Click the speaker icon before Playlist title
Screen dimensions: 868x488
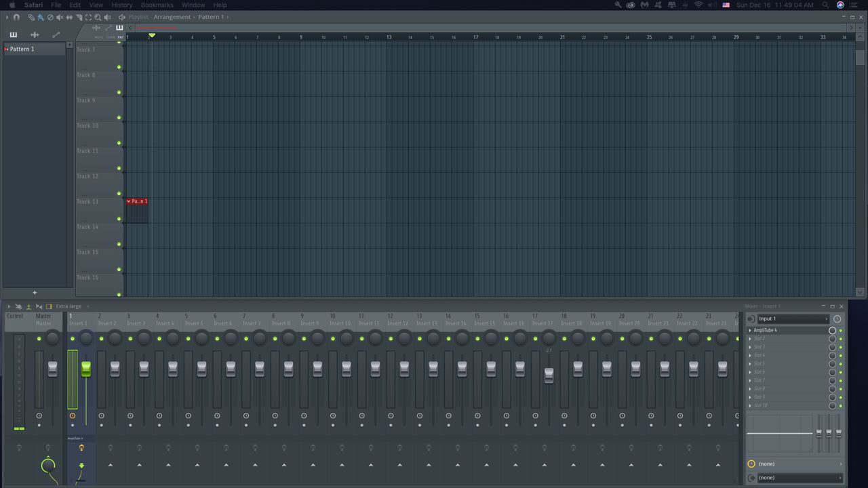pos(122,17)
